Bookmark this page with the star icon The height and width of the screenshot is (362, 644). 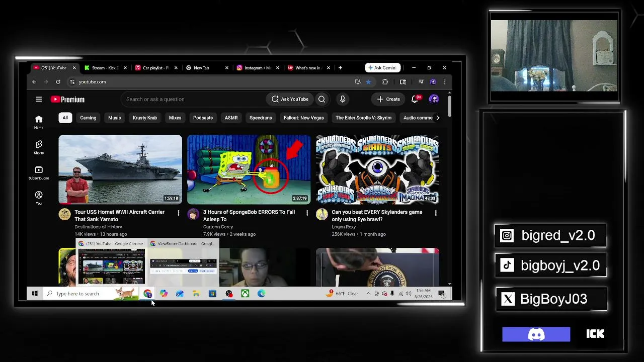click(x=368, y=82)
